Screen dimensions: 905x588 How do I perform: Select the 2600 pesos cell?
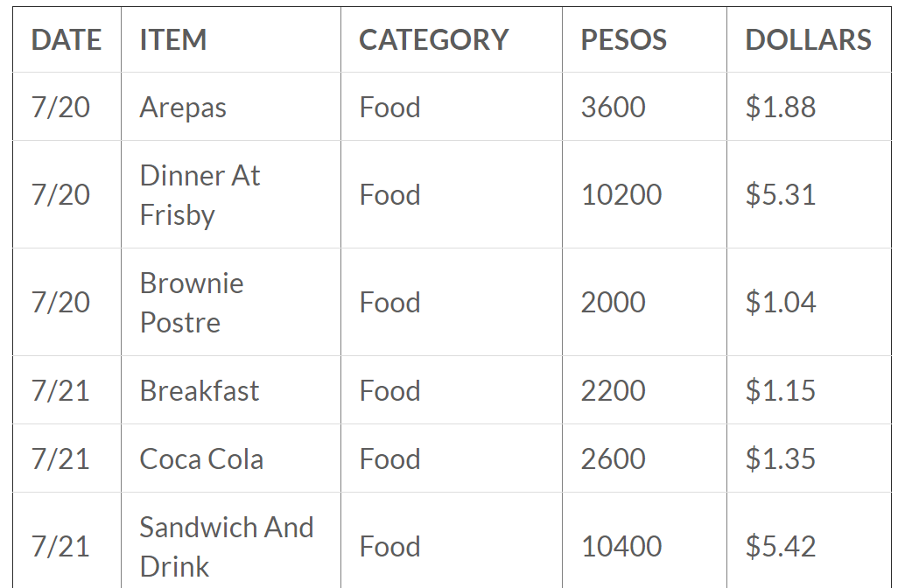(x=613, y=459)
